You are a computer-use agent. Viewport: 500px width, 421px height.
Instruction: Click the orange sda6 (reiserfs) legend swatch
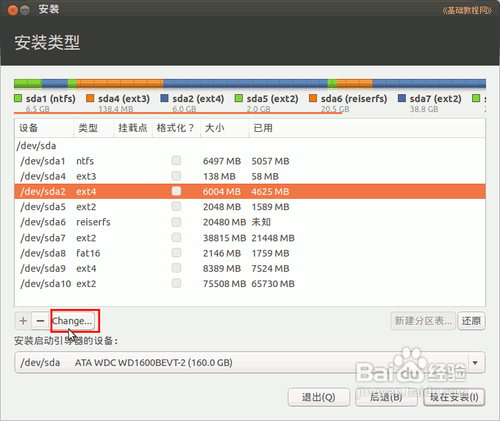pos(313,98)
